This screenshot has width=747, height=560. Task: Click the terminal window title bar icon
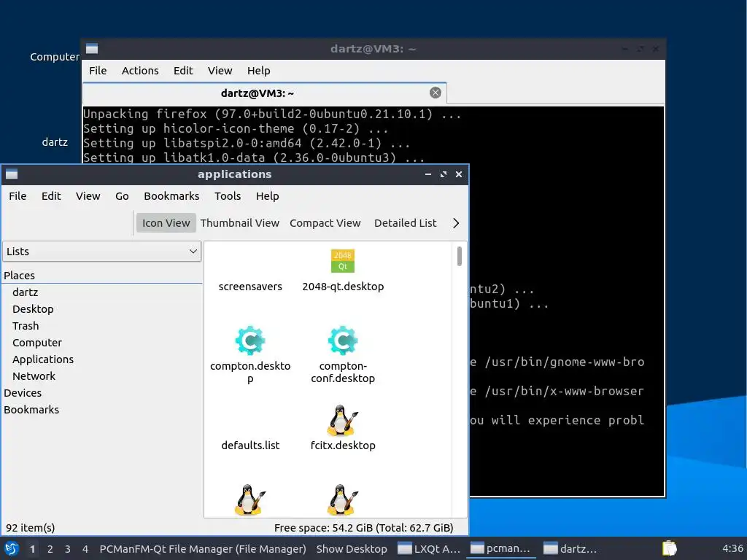[x=92, y=49]
